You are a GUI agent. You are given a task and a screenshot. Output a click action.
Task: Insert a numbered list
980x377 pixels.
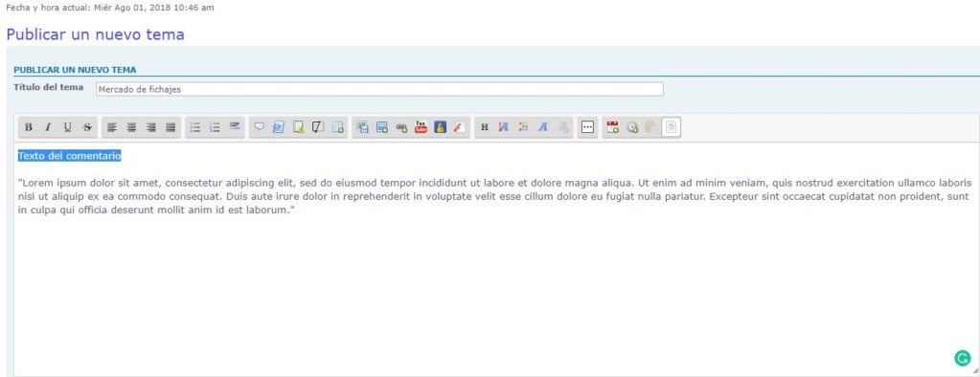(x=215, y=127)
